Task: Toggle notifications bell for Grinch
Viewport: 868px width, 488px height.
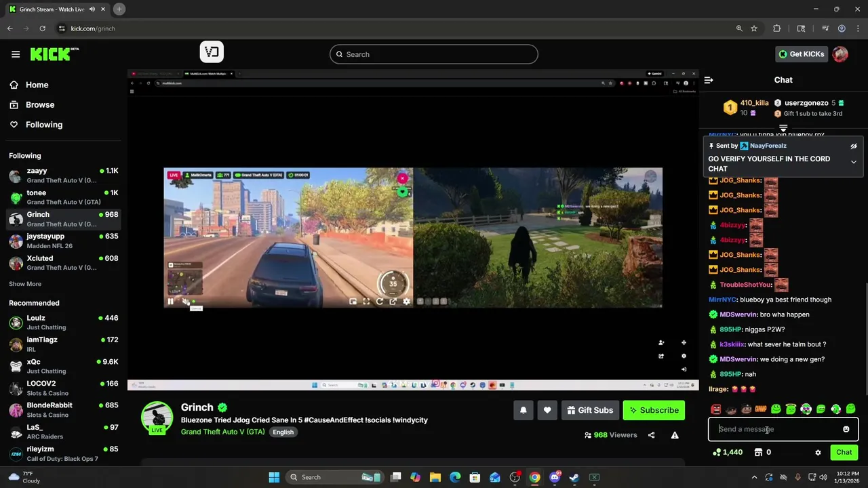Action: point(524,410)
